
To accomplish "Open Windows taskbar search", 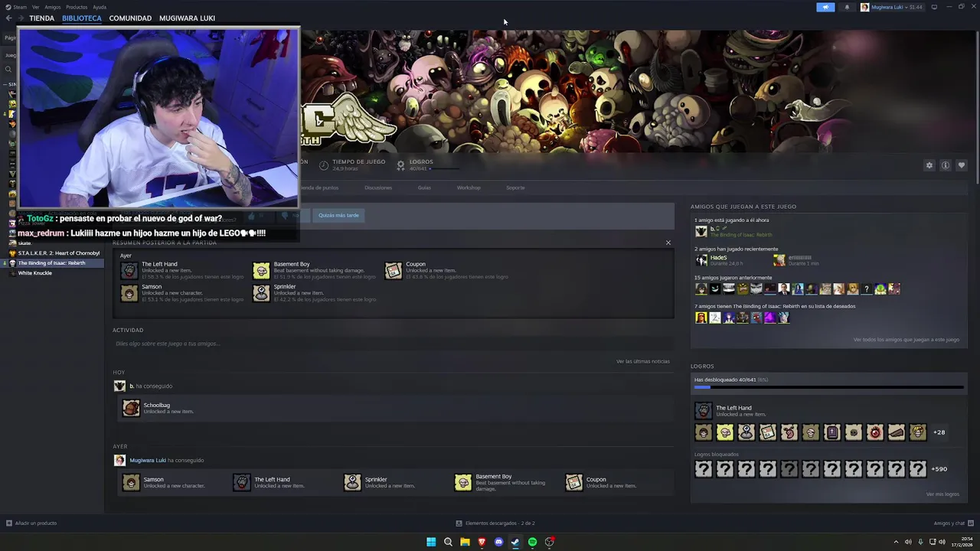I will 448,542.
